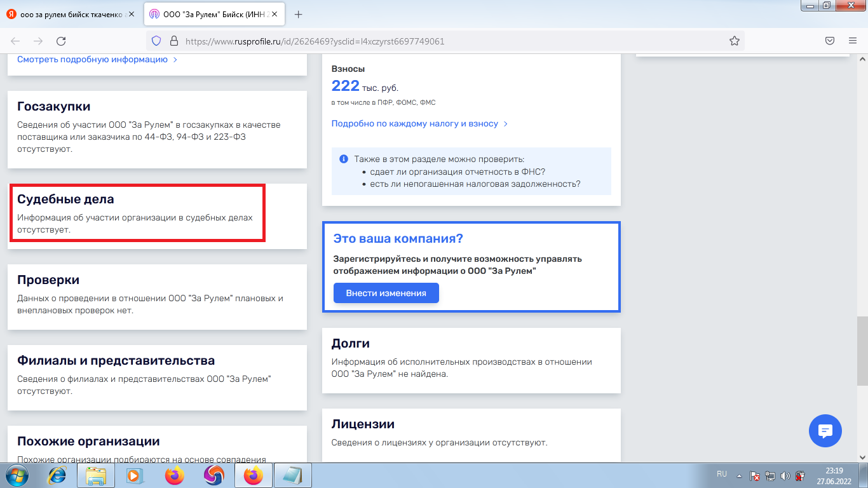The height and width of the screenshot is (488, 868).
Task: Open the blue chat bubble widget
Action: 825,431
